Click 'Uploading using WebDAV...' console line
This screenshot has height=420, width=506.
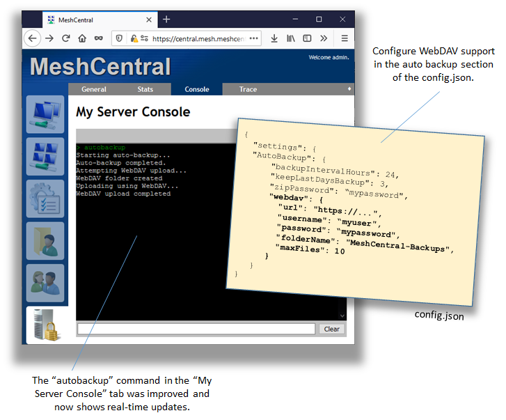pyautogui.click(x=127, y=186)
